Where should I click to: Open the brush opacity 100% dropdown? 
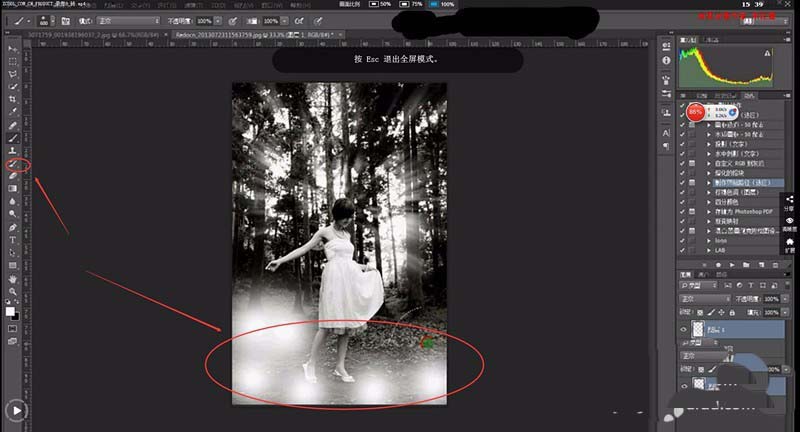[x=218, y=20]
